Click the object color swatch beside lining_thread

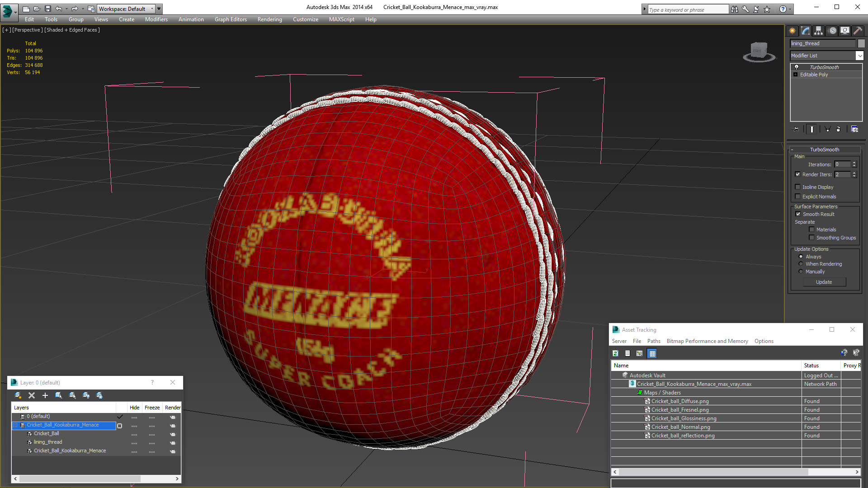pos(861,43)
